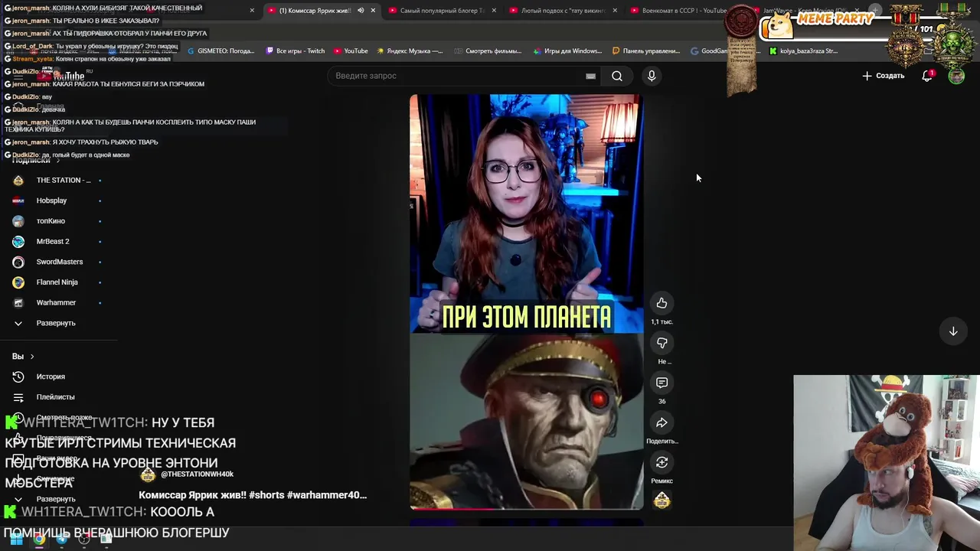This screenshot has width=980, height=551.
Task: Open kolya_baza3raza bookmark
Action: pyautogui.click(x=803, y=51)
